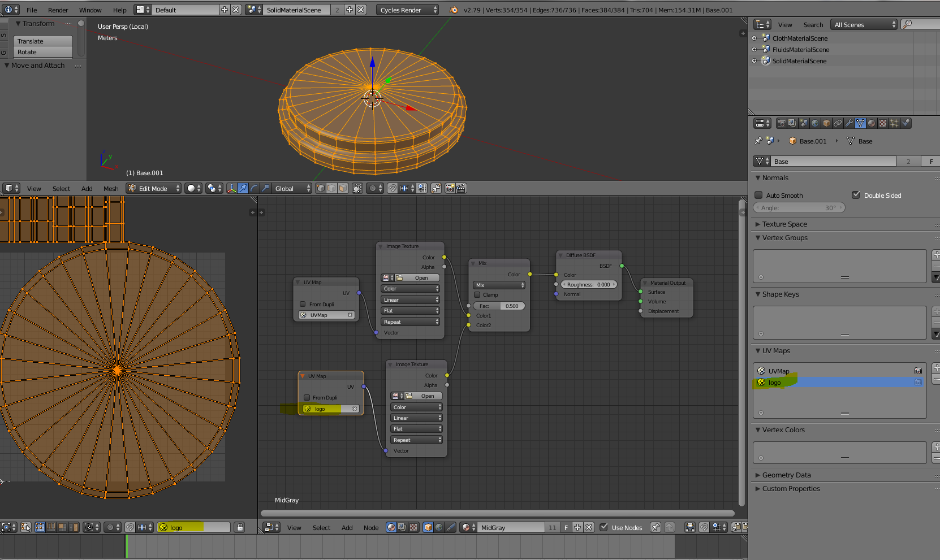This screenshot has width=940, height=560.
Task: Adjust the Fac slider on the Mix node
Action: (x=499, y=306)
